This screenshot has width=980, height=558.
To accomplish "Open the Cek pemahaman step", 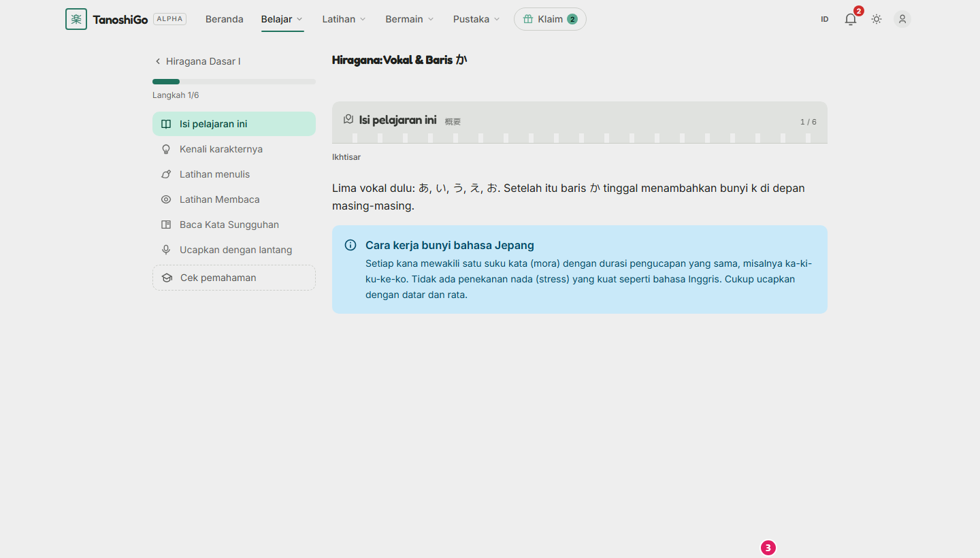I will 234,278.
